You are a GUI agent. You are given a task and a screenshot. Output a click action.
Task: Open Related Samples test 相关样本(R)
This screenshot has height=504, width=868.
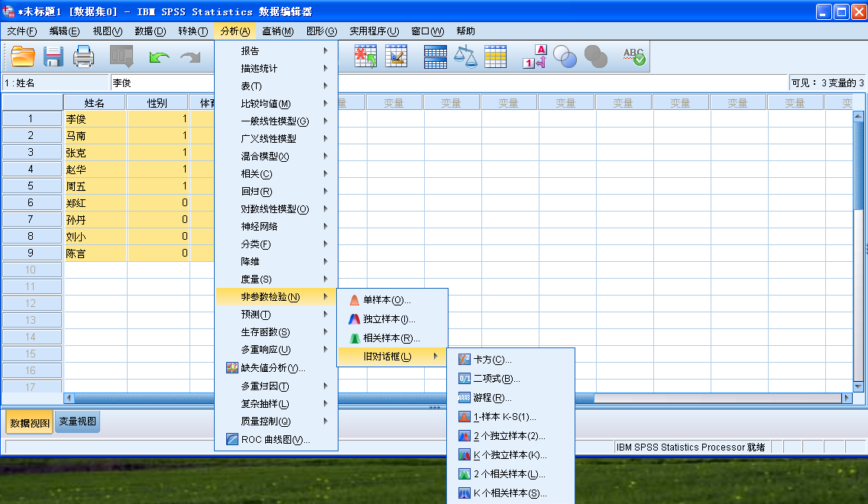click(x=392, y=338)
